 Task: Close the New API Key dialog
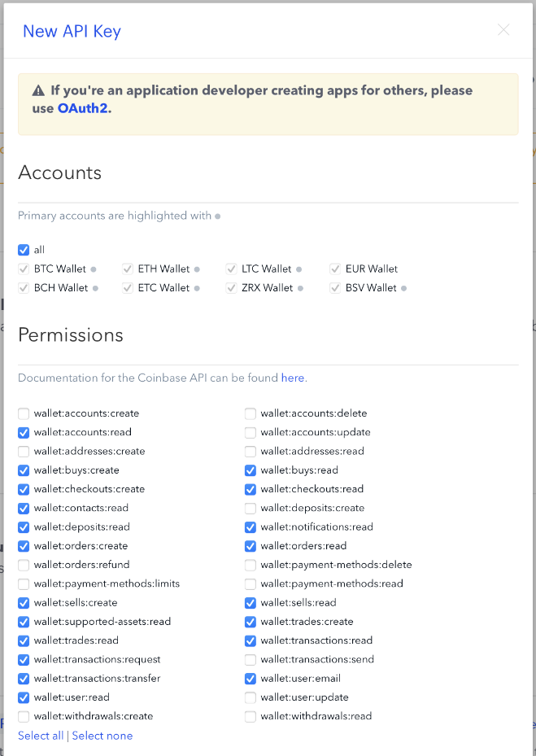pos(503,30)
